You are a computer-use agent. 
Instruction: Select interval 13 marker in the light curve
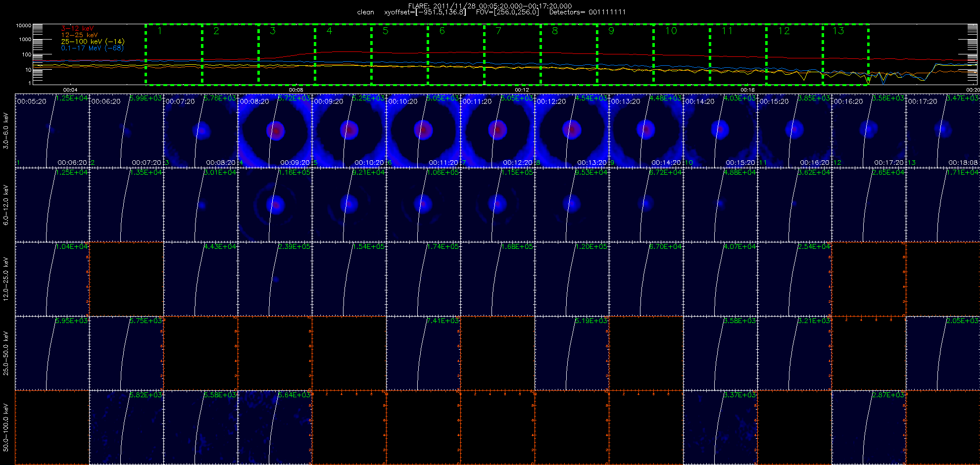point(838,31)
